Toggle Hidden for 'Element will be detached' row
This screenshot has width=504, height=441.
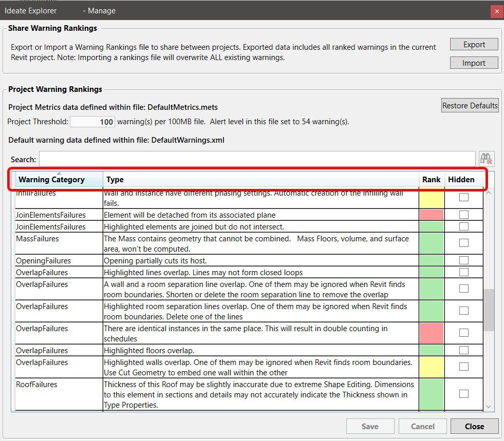click(464, 214)
